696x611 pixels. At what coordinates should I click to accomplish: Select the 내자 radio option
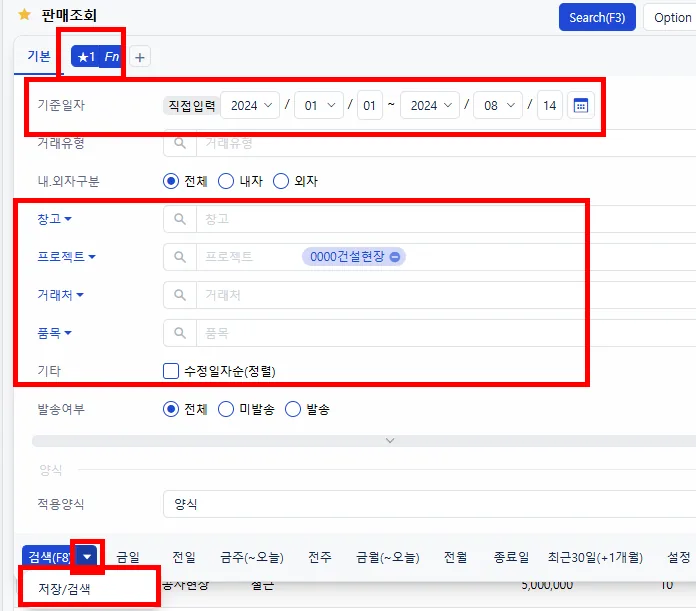(226, 181)
